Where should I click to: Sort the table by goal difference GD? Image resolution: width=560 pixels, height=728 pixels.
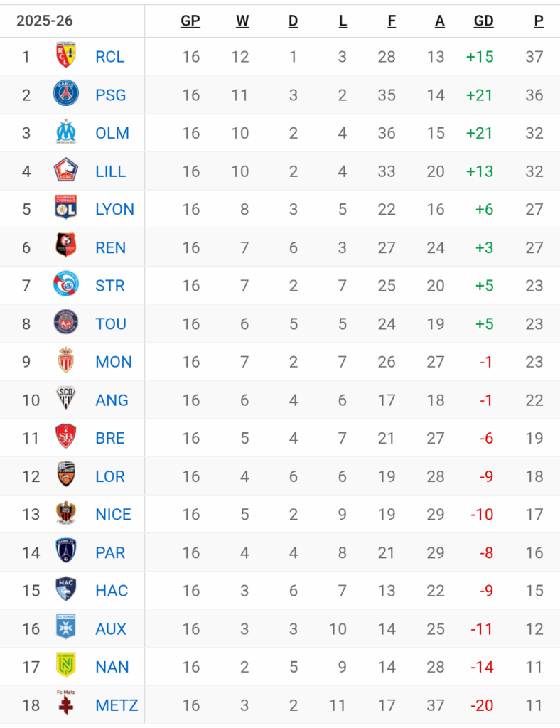484,21
